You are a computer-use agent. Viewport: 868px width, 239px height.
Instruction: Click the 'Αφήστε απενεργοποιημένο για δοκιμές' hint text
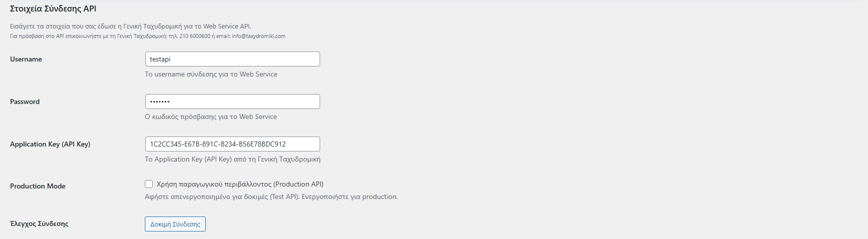click(271, 196)
